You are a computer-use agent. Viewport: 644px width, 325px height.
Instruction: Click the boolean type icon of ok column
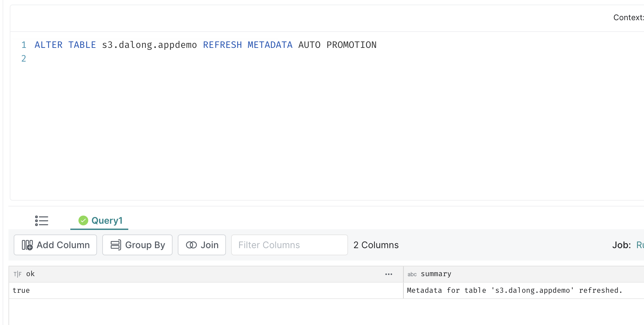[x=18, y=274]
